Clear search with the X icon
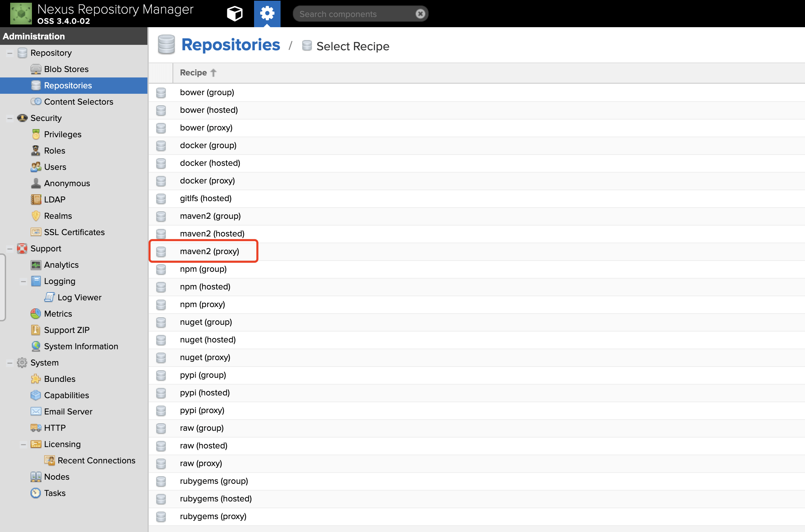 coord(420,14)
